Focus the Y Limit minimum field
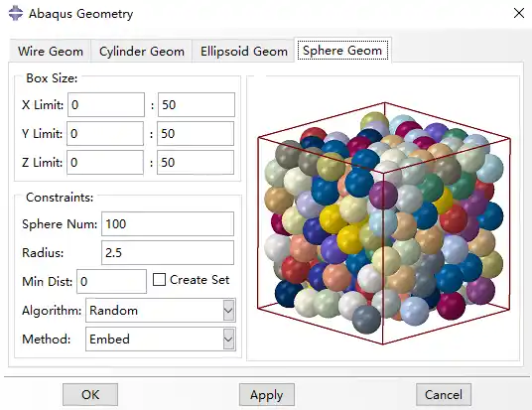Viewport: 532px width, 410px height. coord(105,133)
